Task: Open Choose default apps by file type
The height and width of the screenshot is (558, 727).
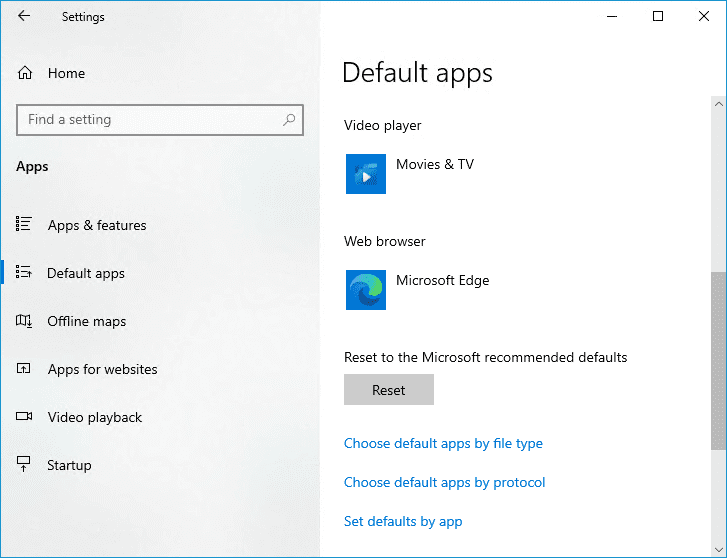Action: [x=443, y=443]
